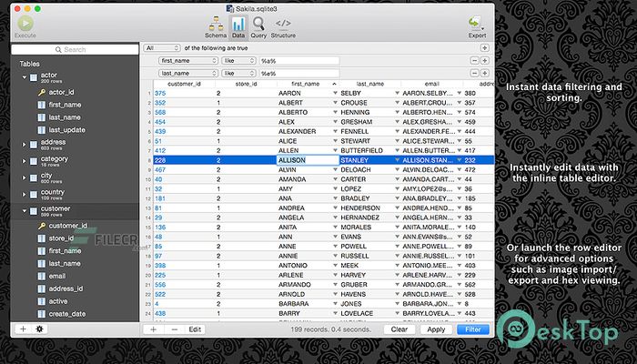637x364 pixels.
Task: Click the actor table icon
Action: 34,77
